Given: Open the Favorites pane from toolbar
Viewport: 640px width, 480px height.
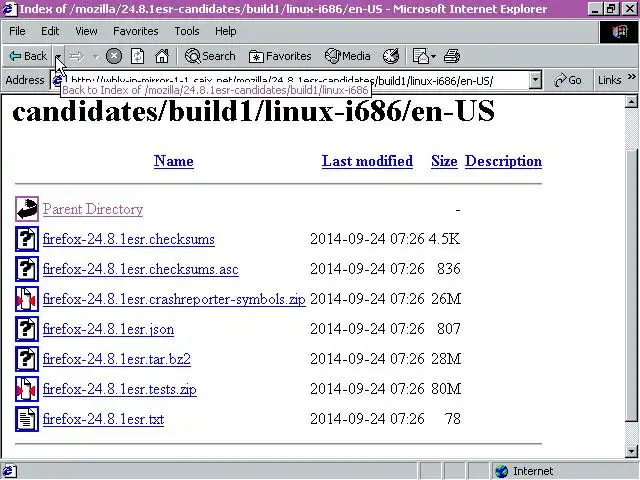Looking at the screenshot, I should 280,56.
